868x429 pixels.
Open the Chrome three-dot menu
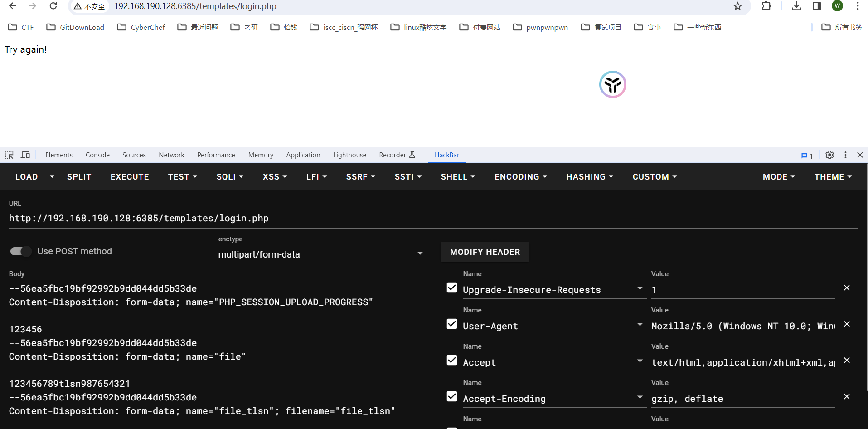tap(858, 6)
